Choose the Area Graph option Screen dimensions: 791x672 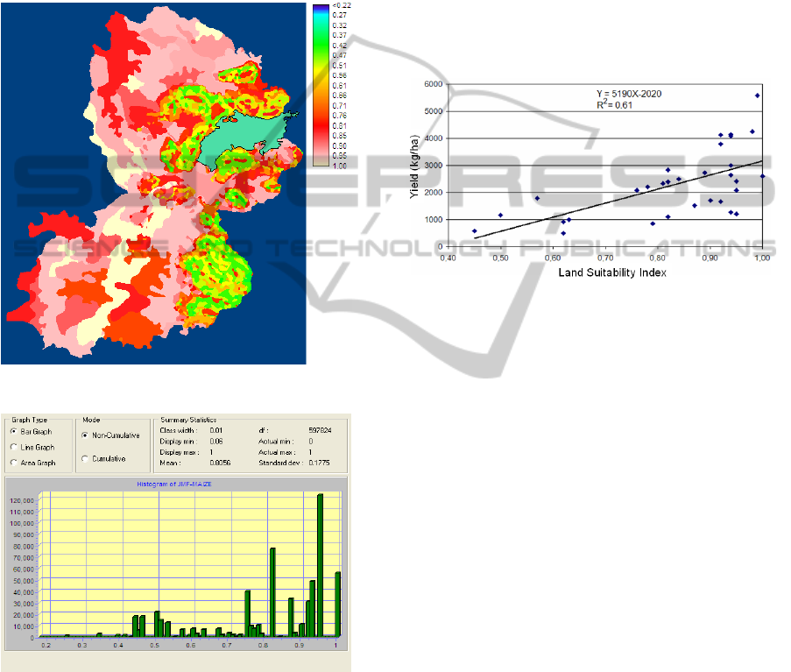pyautogui.click(x=14, y=462)
